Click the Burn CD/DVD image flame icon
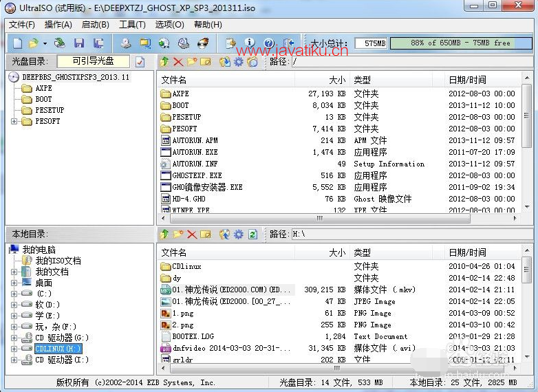The width and height of the screenshot is (538, 392). tap(203, 43)
